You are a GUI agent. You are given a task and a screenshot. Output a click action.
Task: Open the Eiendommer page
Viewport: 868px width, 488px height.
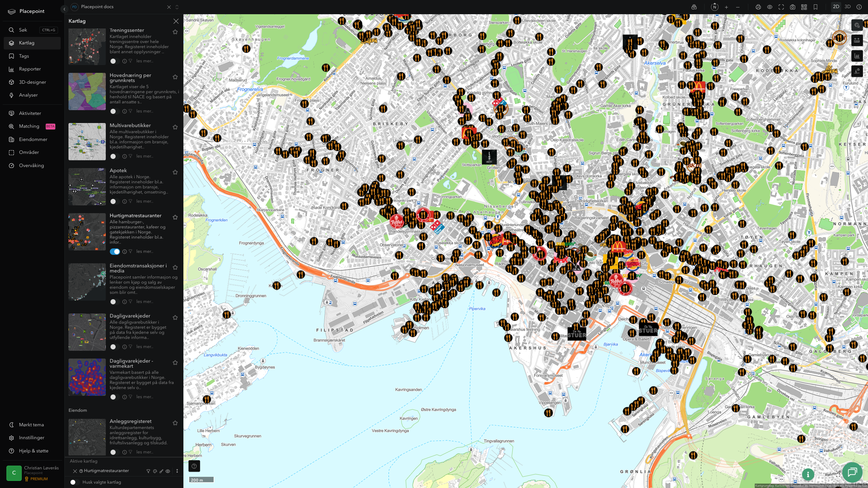[x=32, y=139]
